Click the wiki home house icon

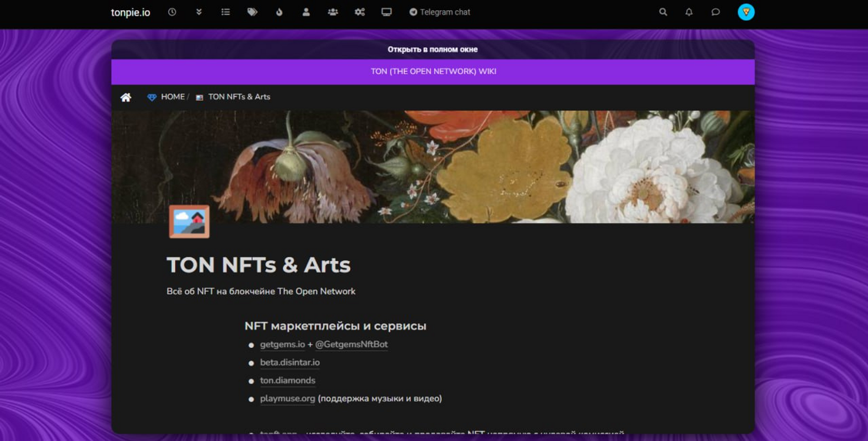click(x=126, y=97)
